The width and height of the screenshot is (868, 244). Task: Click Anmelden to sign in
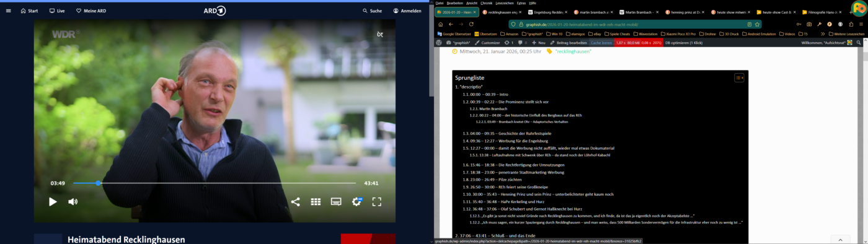407,11
